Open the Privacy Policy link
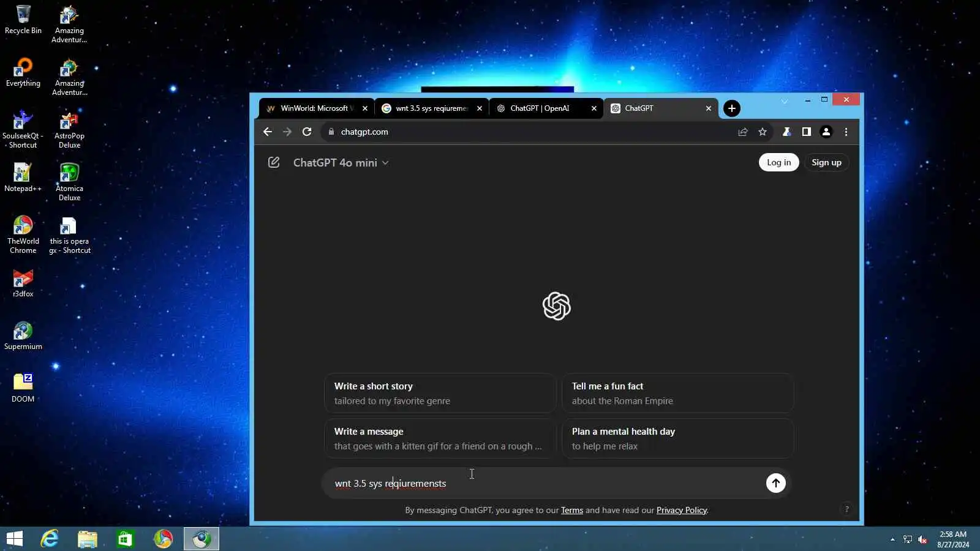980x551 pixels. click(682, 510)
